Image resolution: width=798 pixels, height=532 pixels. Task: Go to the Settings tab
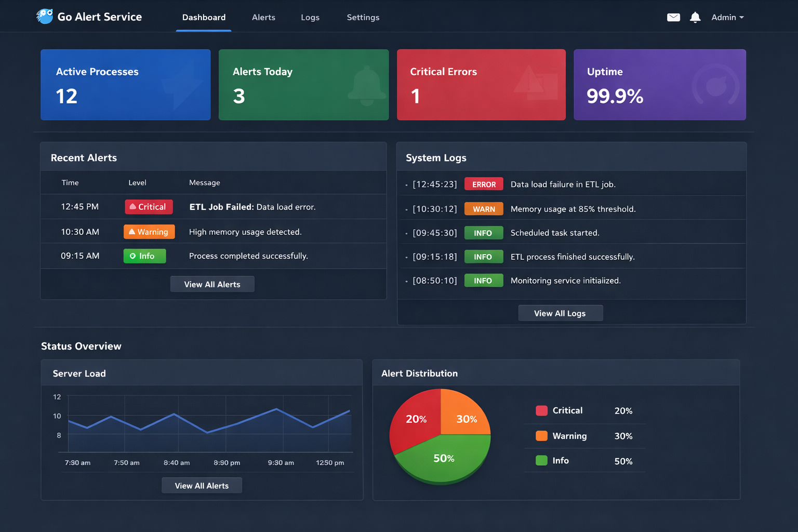(363, 17)
